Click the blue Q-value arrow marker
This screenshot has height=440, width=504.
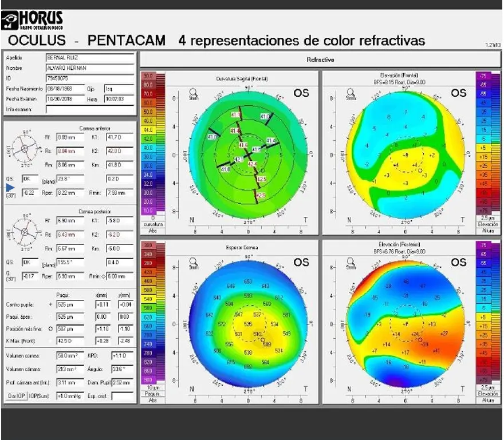[x=9, y=187]
